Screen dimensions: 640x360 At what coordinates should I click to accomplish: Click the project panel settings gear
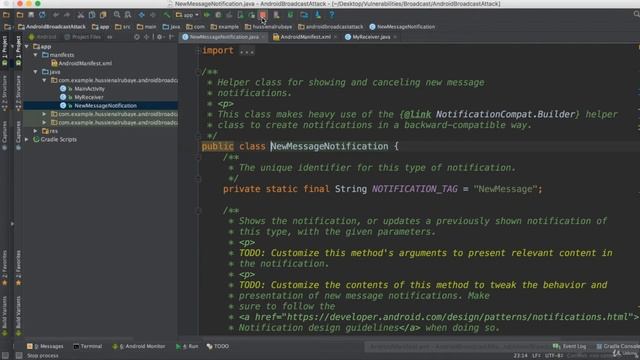pyautogui.click(x=160, y=37)
